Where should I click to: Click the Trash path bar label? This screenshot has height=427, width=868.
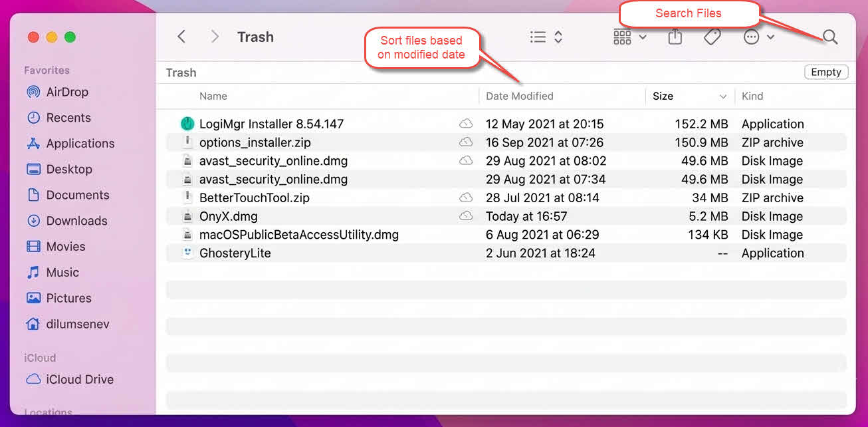(x=181, y=72)
